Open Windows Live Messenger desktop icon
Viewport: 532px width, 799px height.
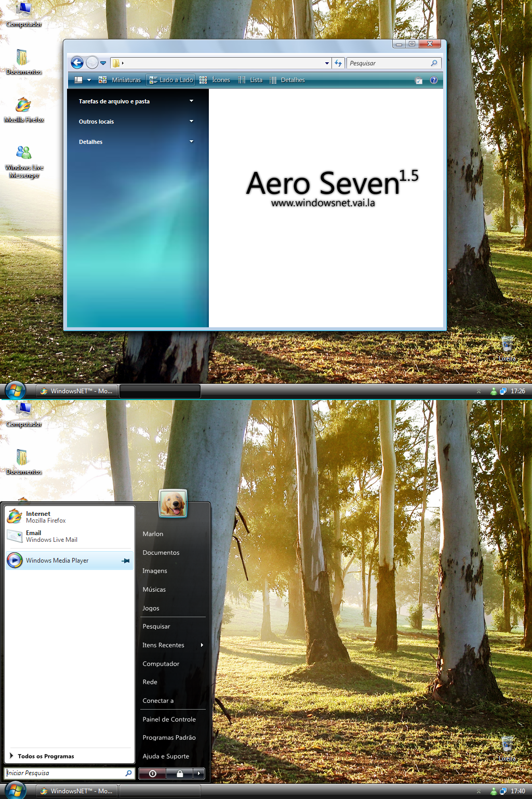click(24, 162)
